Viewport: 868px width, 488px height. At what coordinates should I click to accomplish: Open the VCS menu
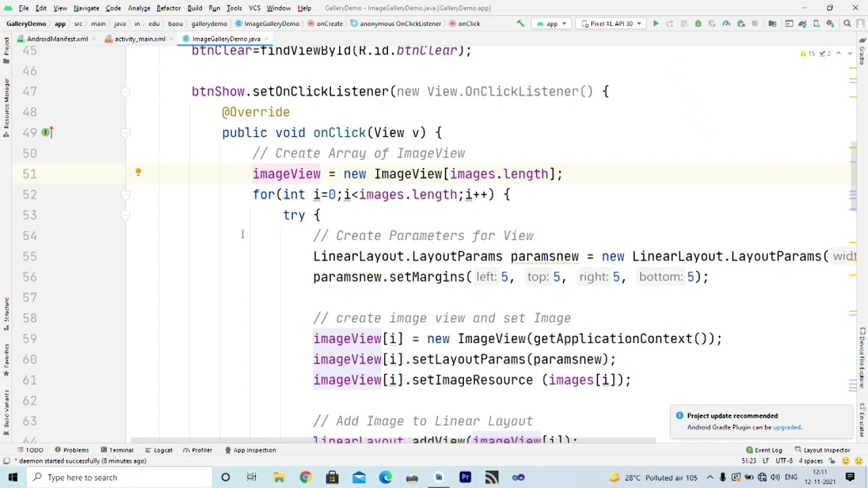[x=254, y=8]
